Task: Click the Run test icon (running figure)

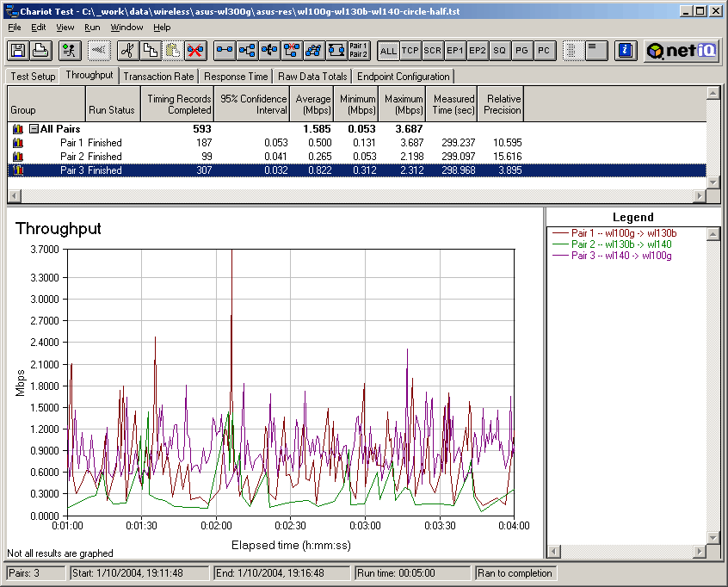Action: (x=71, y=51)
